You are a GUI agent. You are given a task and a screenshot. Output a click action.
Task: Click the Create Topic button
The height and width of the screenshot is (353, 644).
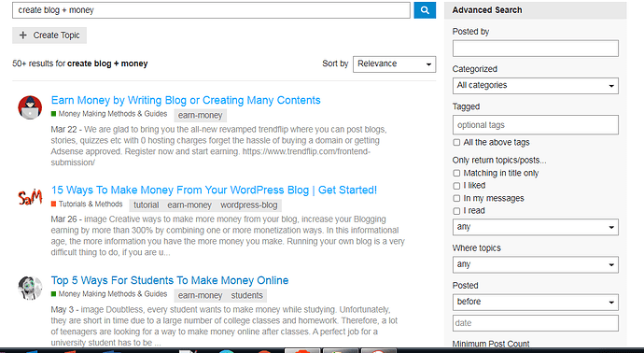[49, 35]
